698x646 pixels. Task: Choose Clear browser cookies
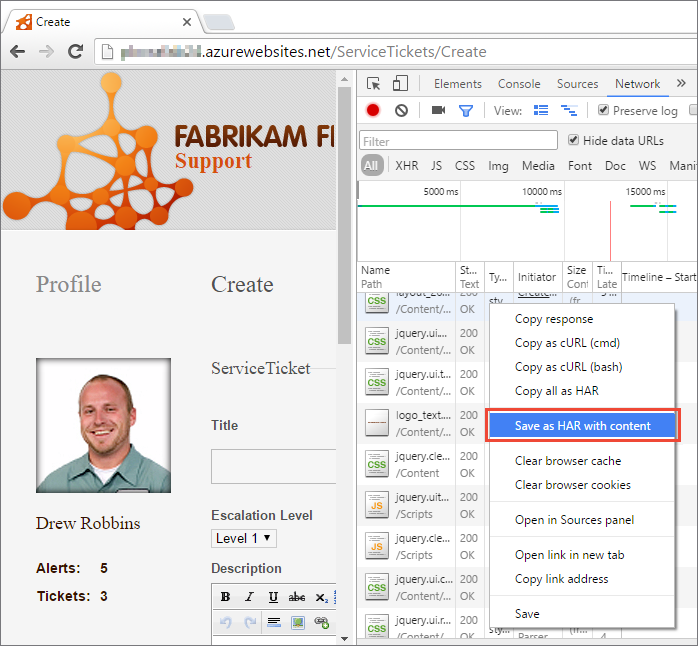[582, 485]
